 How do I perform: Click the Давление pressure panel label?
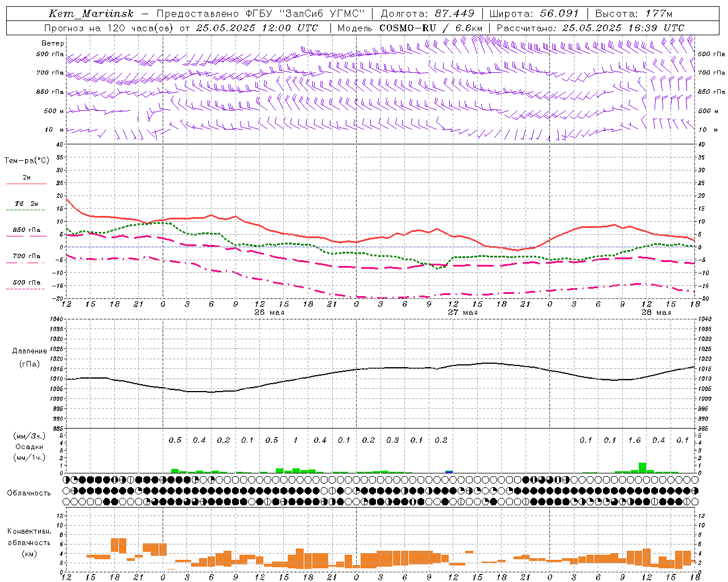click(30, 351)
